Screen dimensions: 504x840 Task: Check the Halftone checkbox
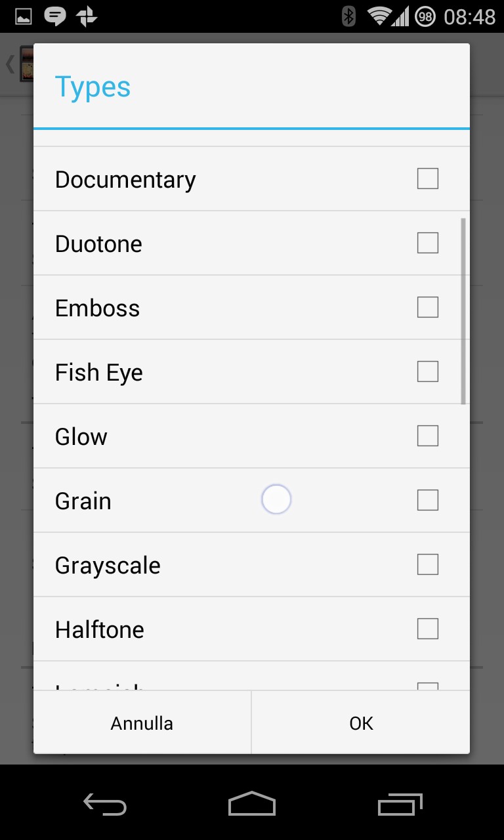point(428,629)
